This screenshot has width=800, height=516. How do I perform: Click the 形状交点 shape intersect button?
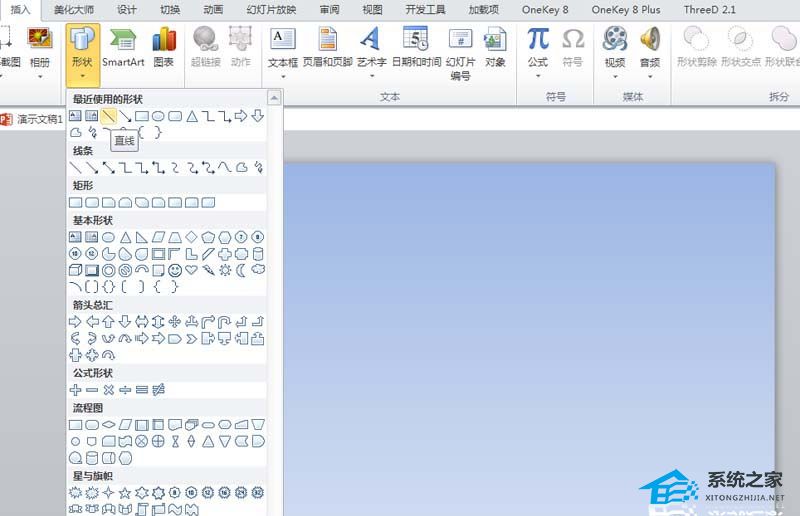[741, 48]
